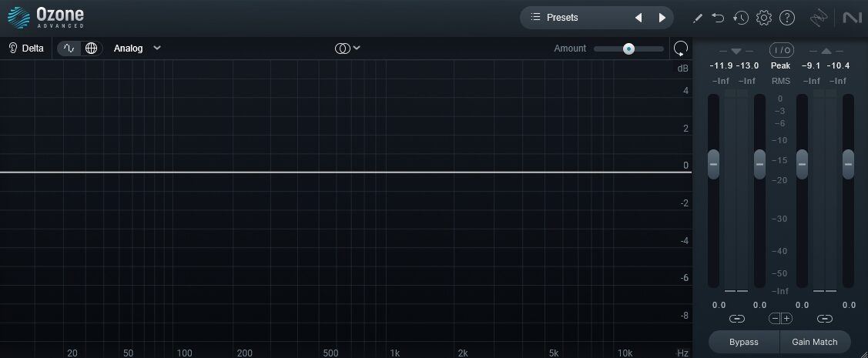Open the undo history clock icon
This screenshot has width=868, height=358.
tap(741, 18)
